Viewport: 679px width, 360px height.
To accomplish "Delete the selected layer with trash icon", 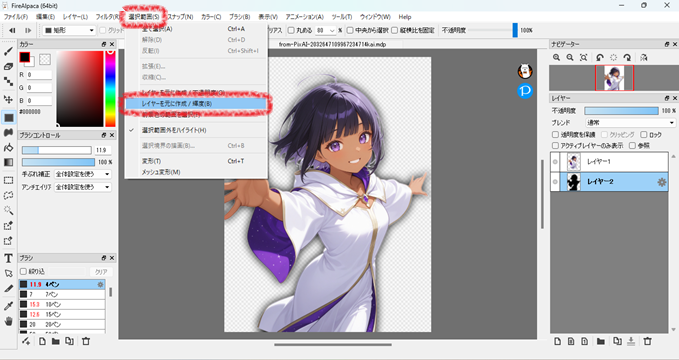I will (x=647, y=341).
